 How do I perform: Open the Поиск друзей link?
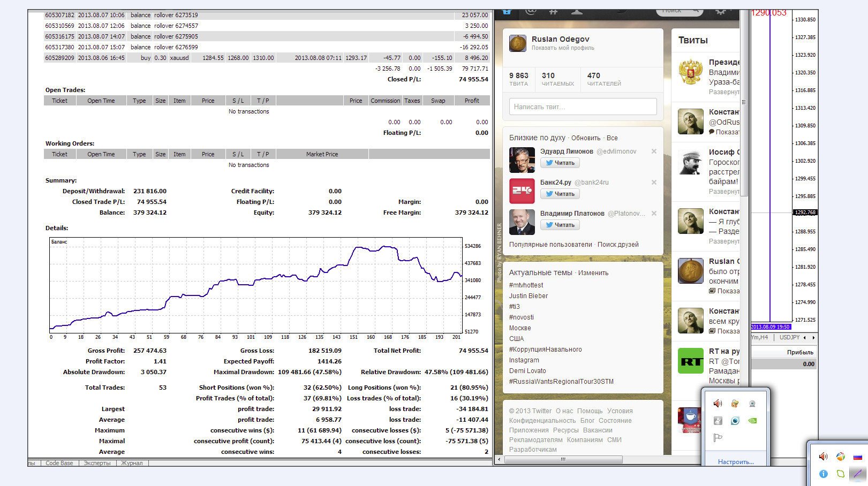pos(618,245)
